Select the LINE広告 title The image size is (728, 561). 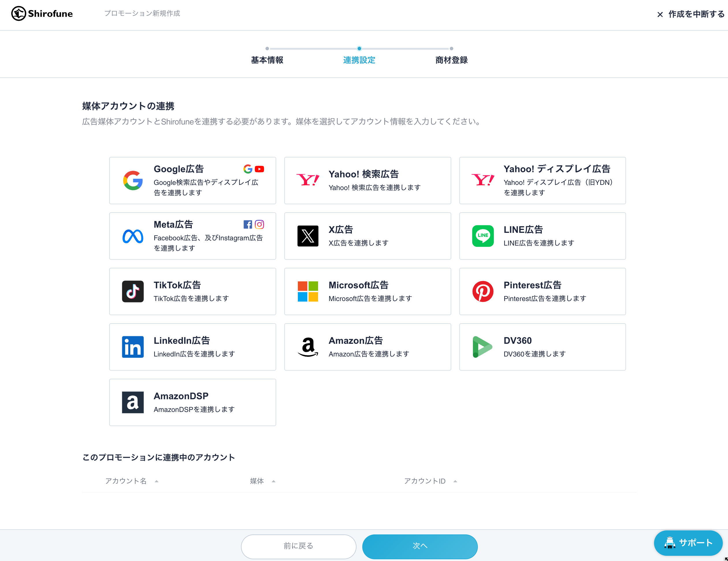pyautogui.click(x=523, y=230)
